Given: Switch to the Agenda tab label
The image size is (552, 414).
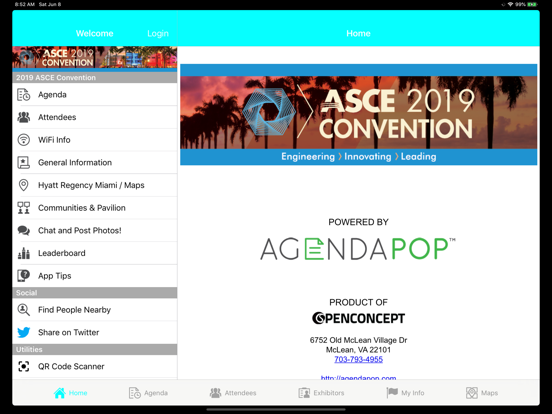Looking at the screenshot, I should (156, 393).
